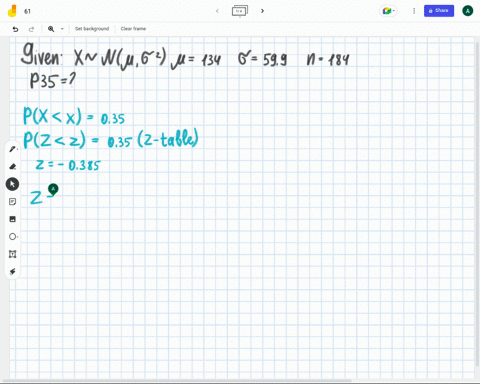This screenshot has width=480, height=384.
Task: Select the Eraser tool
Action: (13, 166)
